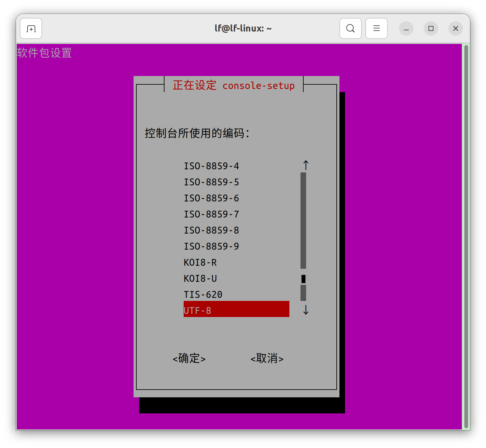Open the terminal search icon

[350, 28]
